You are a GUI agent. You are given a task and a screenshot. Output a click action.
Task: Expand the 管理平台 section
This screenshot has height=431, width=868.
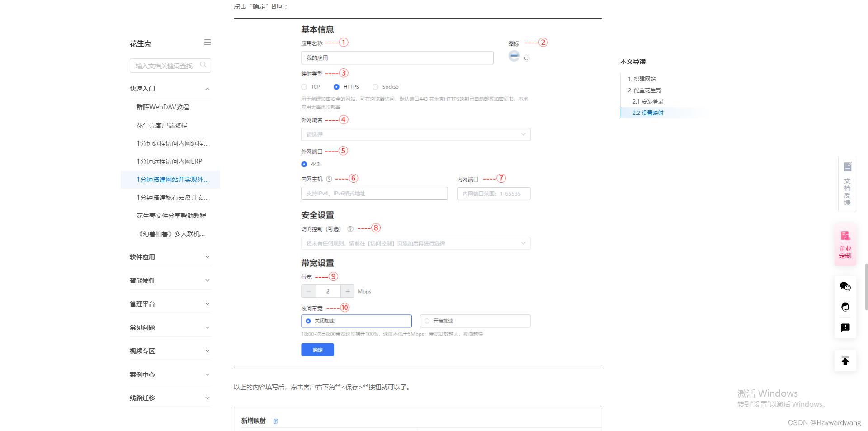point(170,304)
